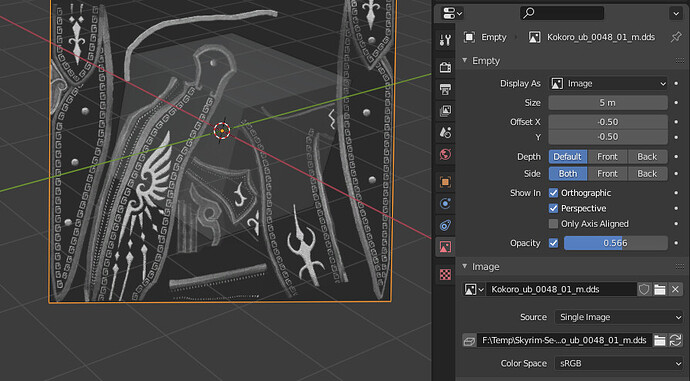Click the image name field Kokoro_ub_0048_01_m.dds
The width and height of the screenshot is (690, 381).
click(561, 289)
